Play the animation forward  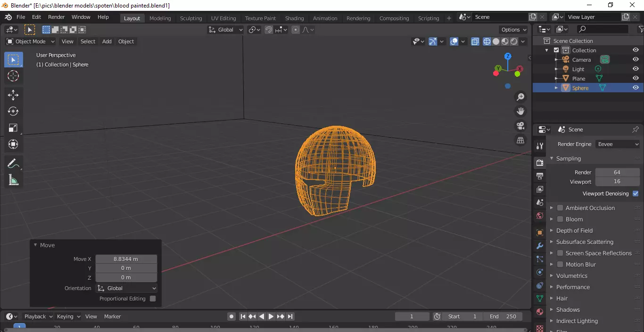271,316
